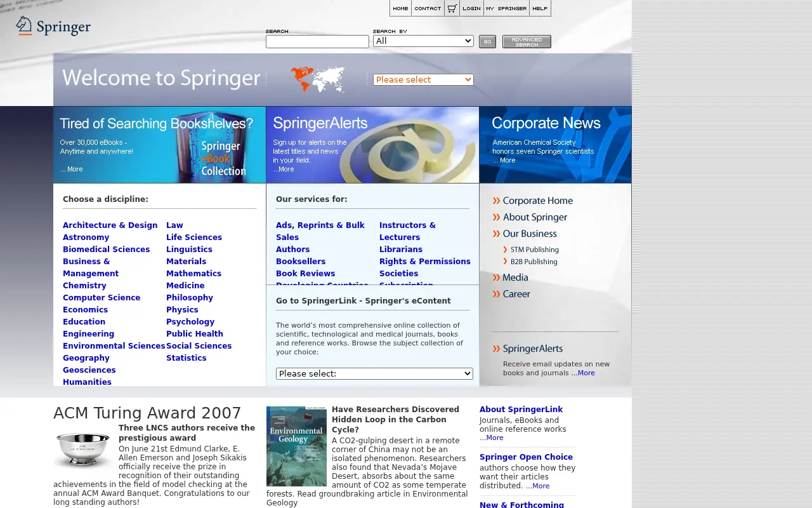Open the Springer eBook Collection banner
The width and height of the screenshot is (812, 508).
(x=159, y=145)
